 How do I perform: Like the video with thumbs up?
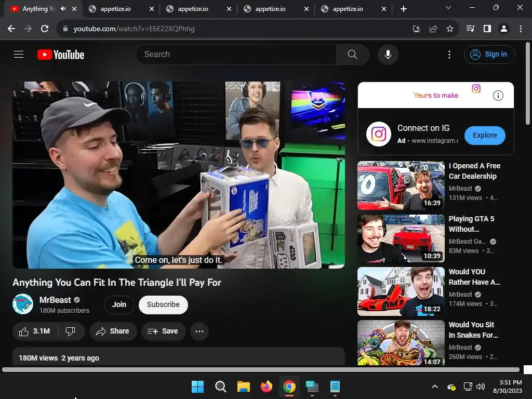point(35,331)
